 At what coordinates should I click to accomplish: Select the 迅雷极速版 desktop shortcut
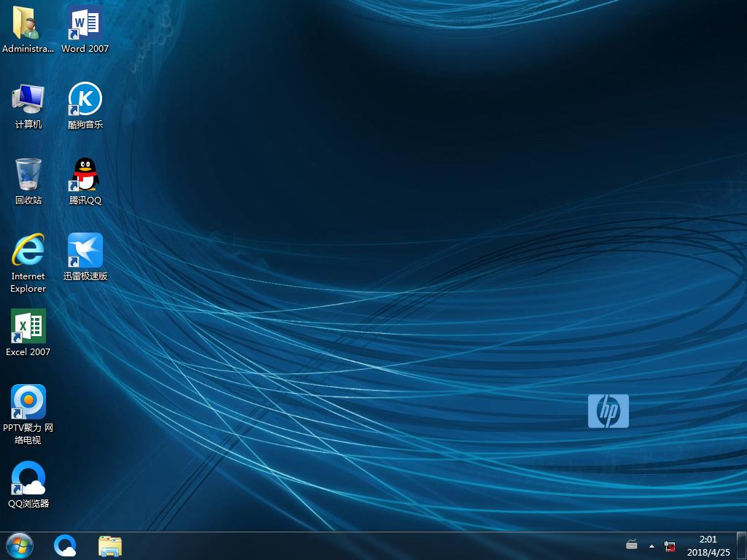pyautogui.click(x=85, y=257)
